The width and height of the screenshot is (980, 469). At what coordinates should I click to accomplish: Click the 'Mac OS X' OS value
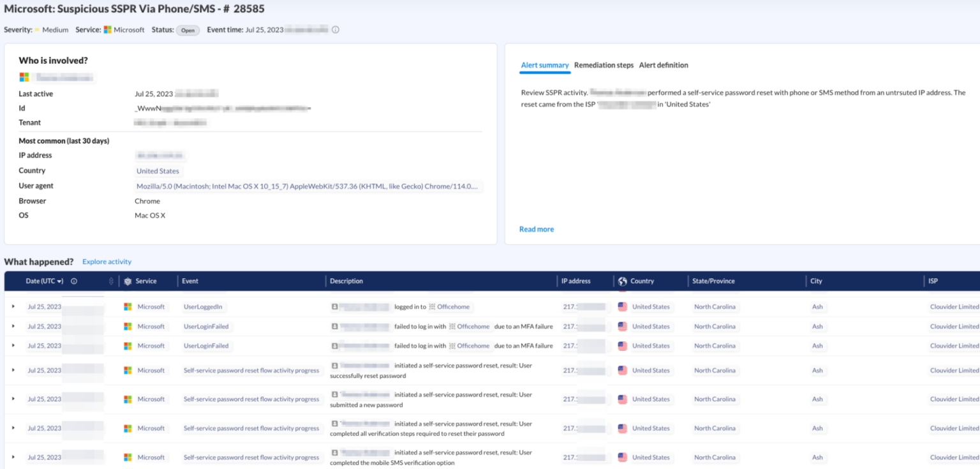pos(150,216)
